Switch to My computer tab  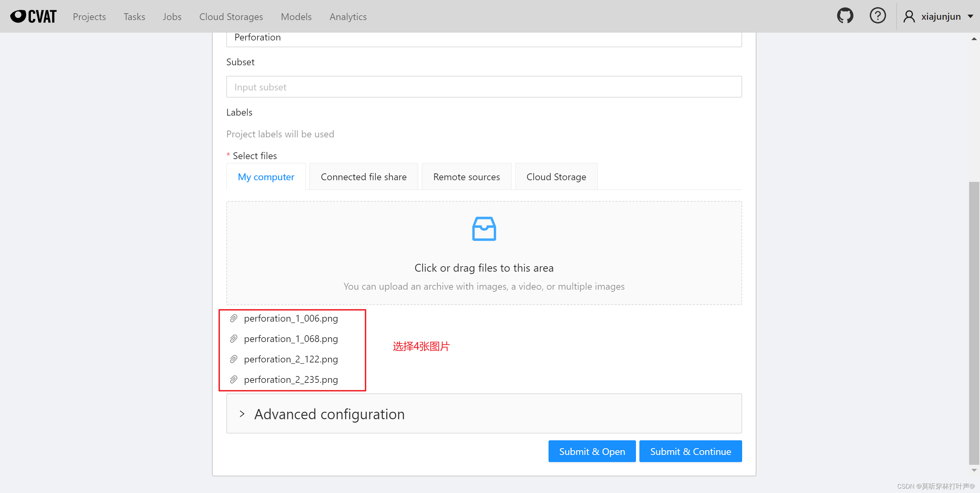point(266,177)
